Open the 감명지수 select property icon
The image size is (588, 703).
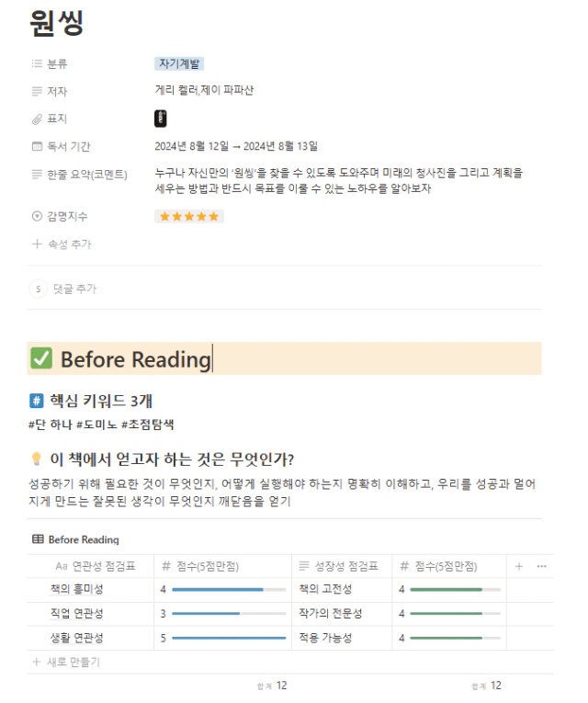click(x=37, y=216)
